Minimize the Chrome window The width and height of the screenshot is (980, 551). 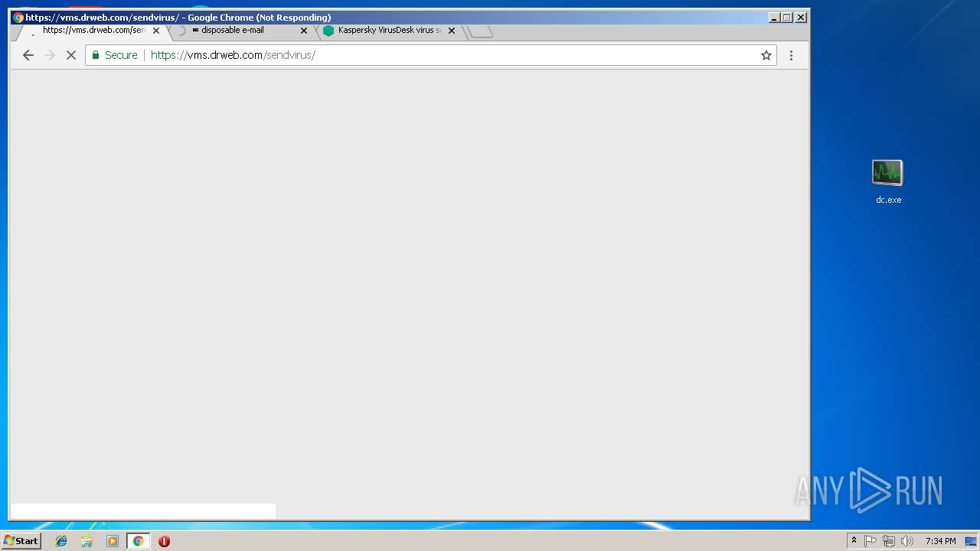pyautogui.click(x=774, y=17)
